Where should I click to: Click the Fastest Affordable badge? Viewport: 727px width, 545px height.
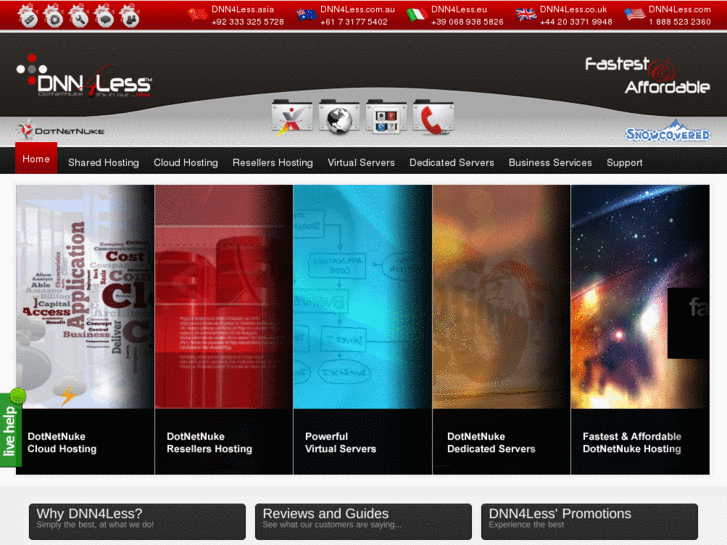tap(647, 75)
